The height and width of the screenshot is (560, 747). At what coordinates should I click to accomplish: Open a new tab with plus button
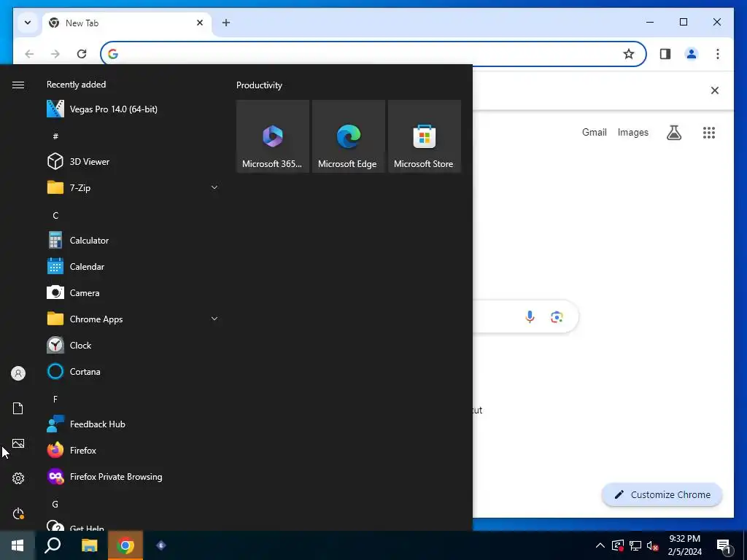[x=226, y=23]
